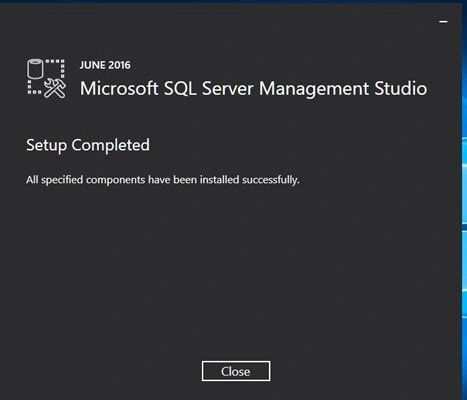Click the database cylinder in the logo
467x400 pixels.
click(x=35, y=69)
